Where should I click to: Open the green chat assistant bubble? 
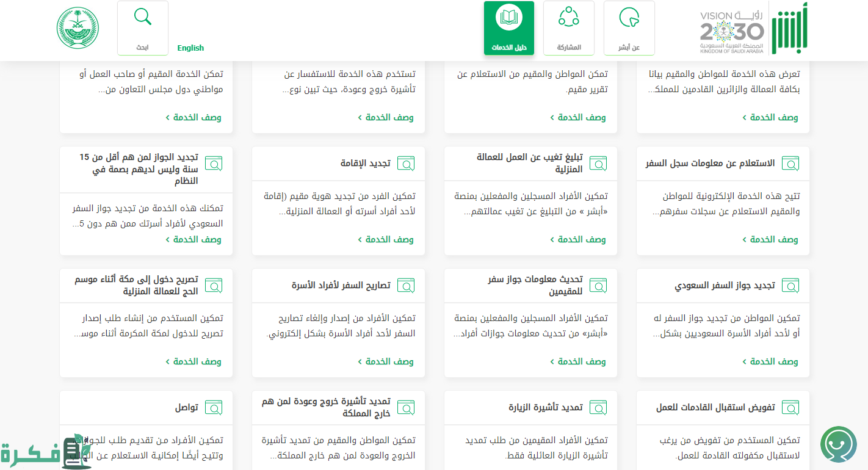(838, 444)
